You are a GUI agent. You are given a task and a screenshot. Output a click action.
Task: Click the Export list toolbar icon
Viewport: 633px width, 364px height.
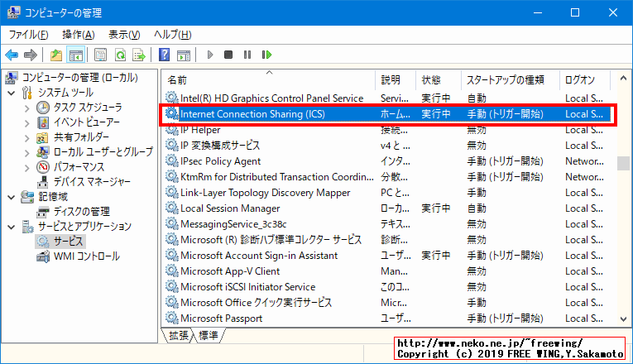click(139, 55)
